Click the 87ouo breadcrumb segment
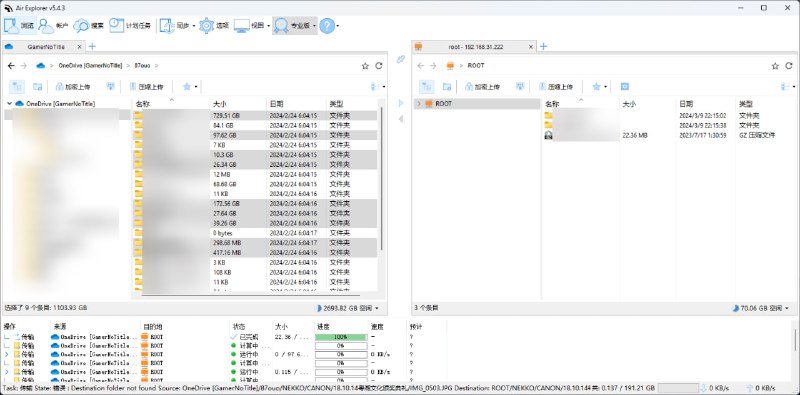 pos(142,65)
